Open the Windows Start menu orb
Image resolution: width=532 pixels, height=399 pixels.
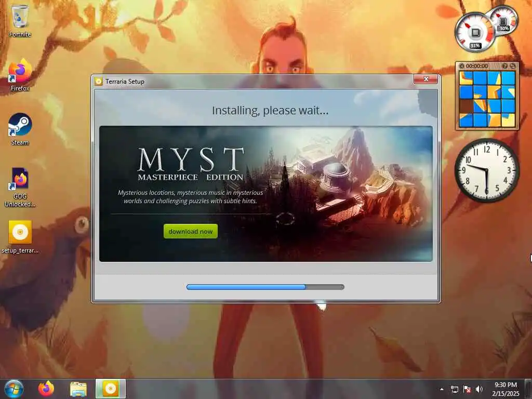(x=14, y=389)
